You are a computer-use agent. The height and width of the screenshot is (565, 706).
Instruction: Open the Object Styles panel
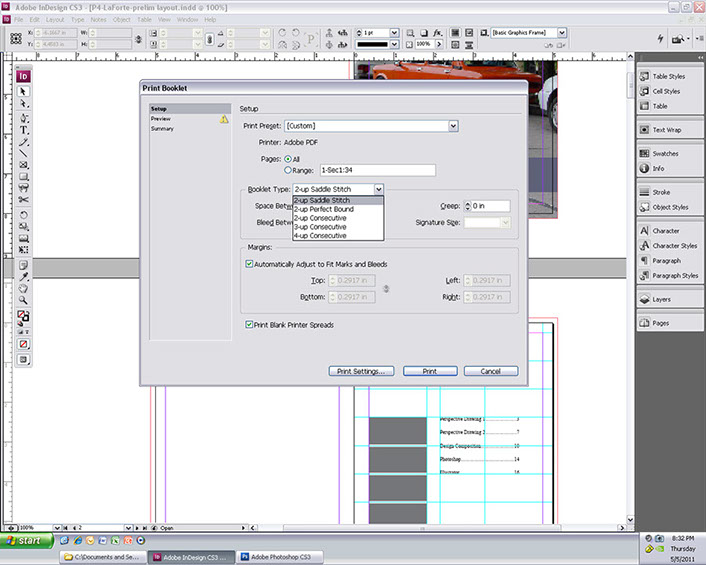(669, 207)
